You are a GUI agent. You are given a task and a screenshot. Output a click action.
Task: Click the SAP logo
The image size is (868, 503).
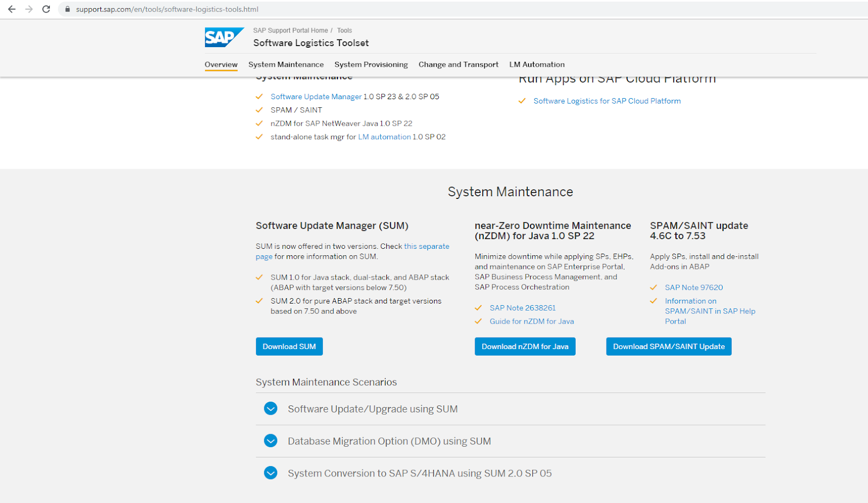224,37
